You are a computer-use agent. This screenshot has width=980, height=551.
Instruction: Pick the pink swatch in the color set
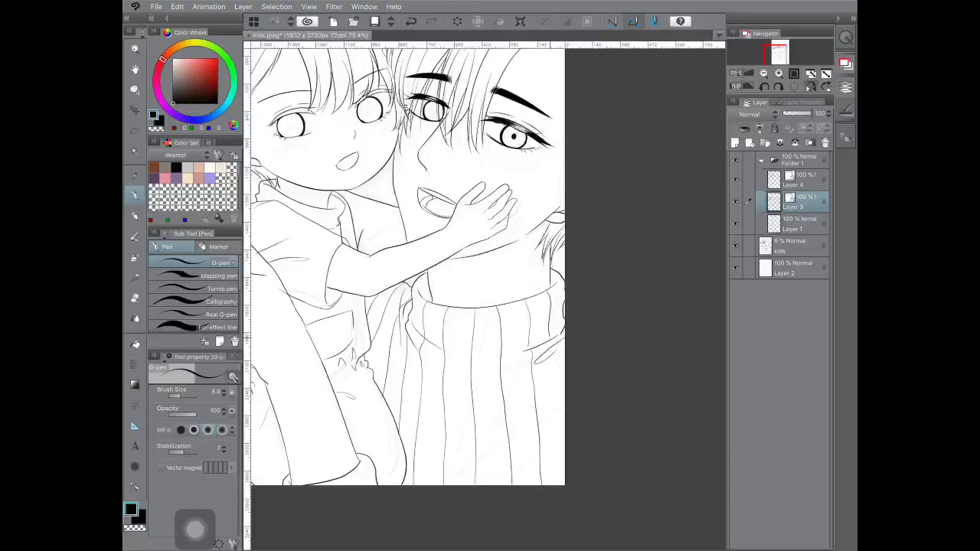coord(165,178)
